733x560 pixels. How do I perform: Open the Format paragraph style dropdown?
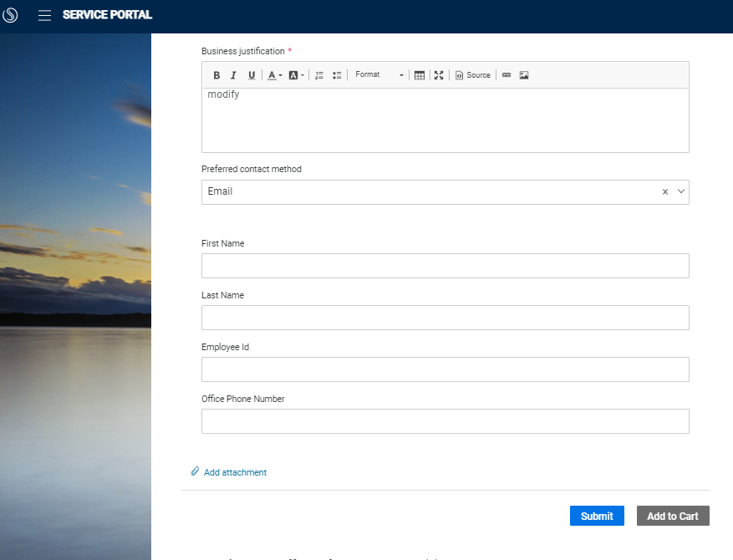point(379,74)
